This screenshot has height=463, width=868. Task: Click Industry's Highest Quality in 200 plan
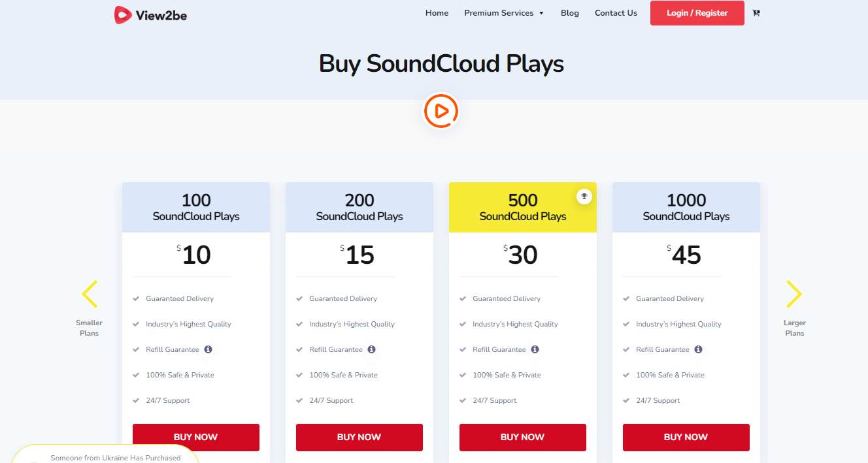pos(352,324)
